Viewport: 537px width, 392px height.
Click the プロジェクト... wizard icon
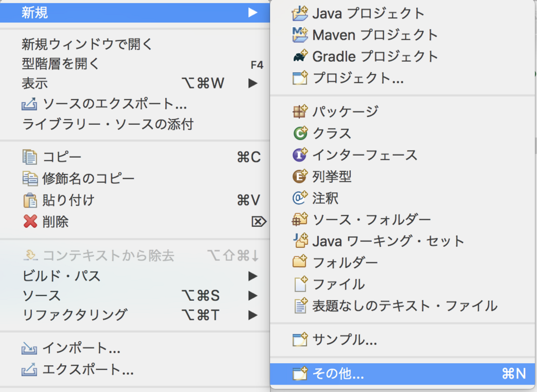point(300,78)
